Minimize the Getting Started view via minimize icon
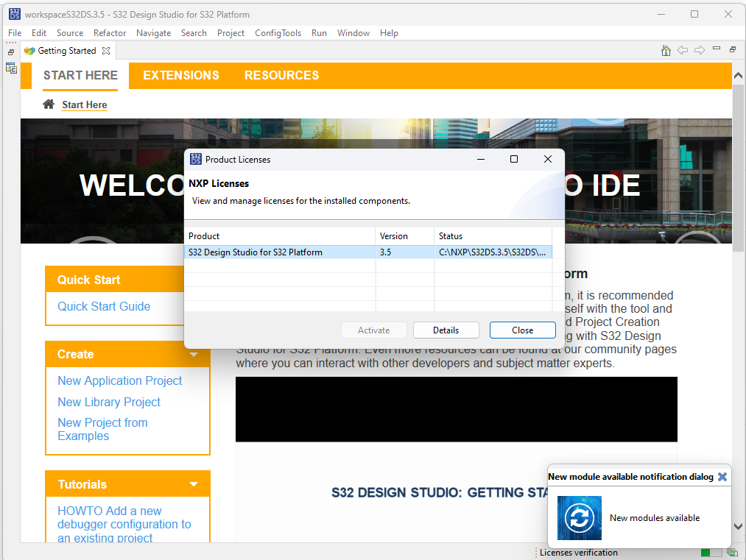This screenshot has height=560, width=746. [716, 49]
